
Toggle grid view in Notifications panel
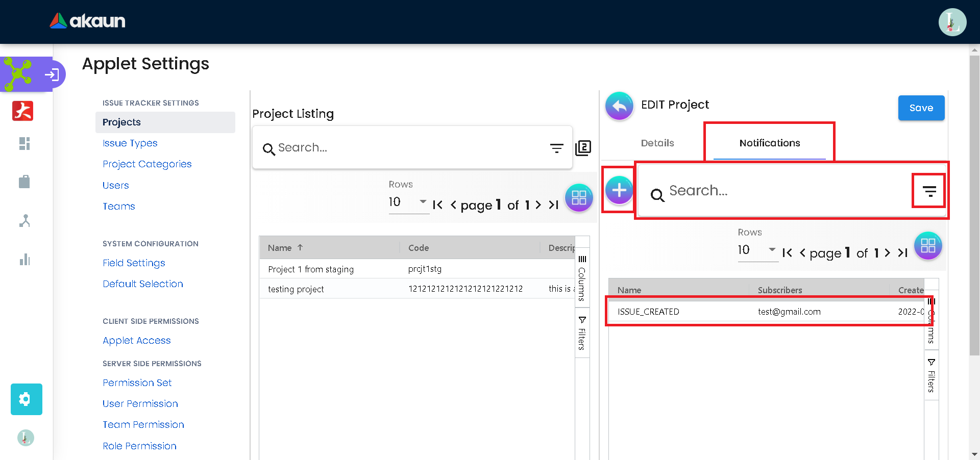click(x=928, y=246)
